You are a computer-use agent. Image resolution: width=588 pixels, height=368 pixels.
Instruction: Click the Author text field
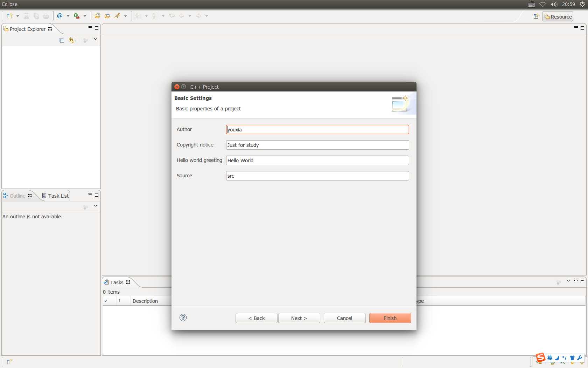(317, 130)
